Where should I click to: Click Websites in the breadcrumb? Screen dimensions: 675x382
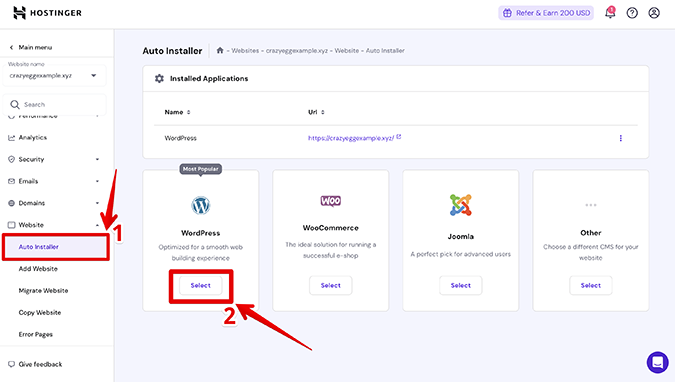pyautogui.click(x=245, y=50)
